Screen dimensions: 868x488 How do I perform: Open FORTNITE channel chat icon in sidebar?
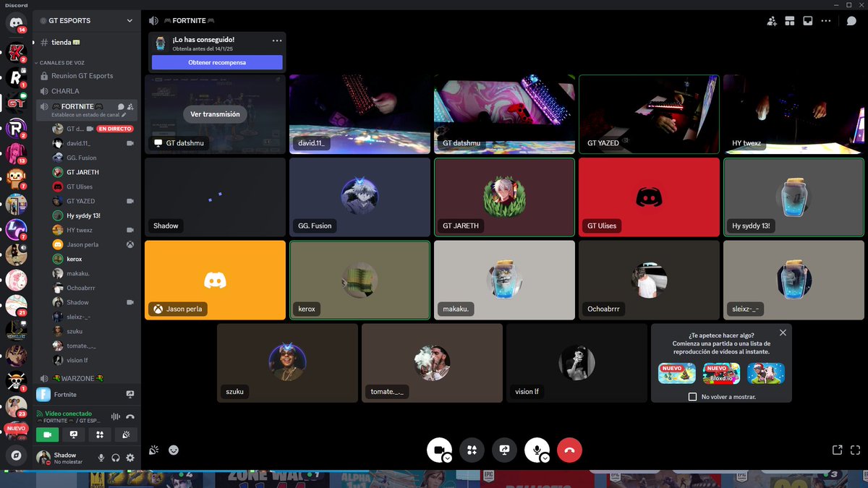pyautogui.click(x=121, y=107)
